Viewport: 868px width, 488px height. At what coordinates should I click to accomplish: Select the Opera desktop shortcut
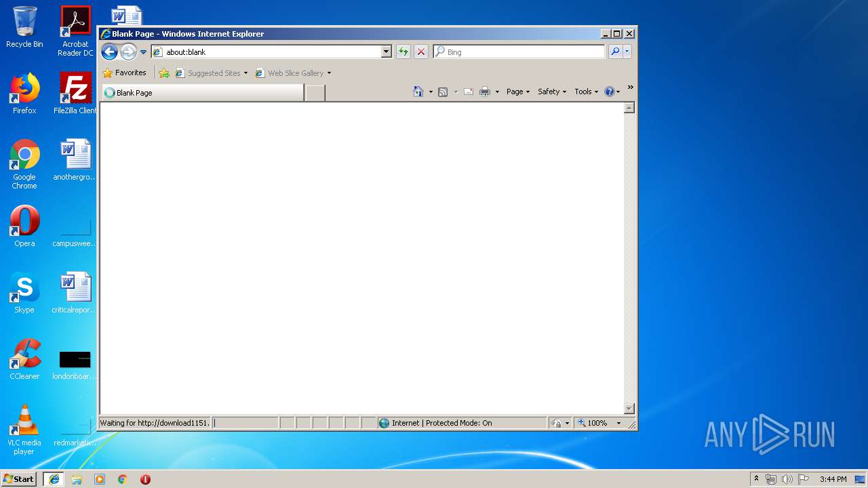[24, 226]
